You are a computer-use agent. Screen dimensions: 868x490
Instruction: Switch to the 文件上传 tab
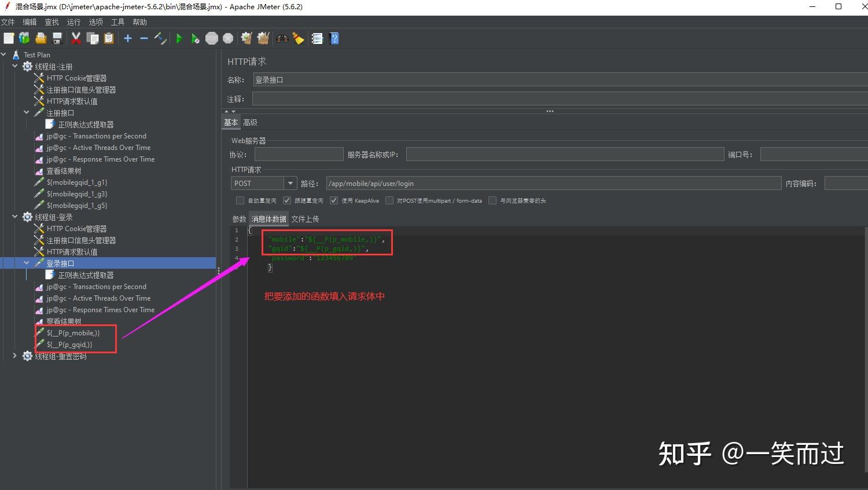pyautogui.click(x=305, y=219)
